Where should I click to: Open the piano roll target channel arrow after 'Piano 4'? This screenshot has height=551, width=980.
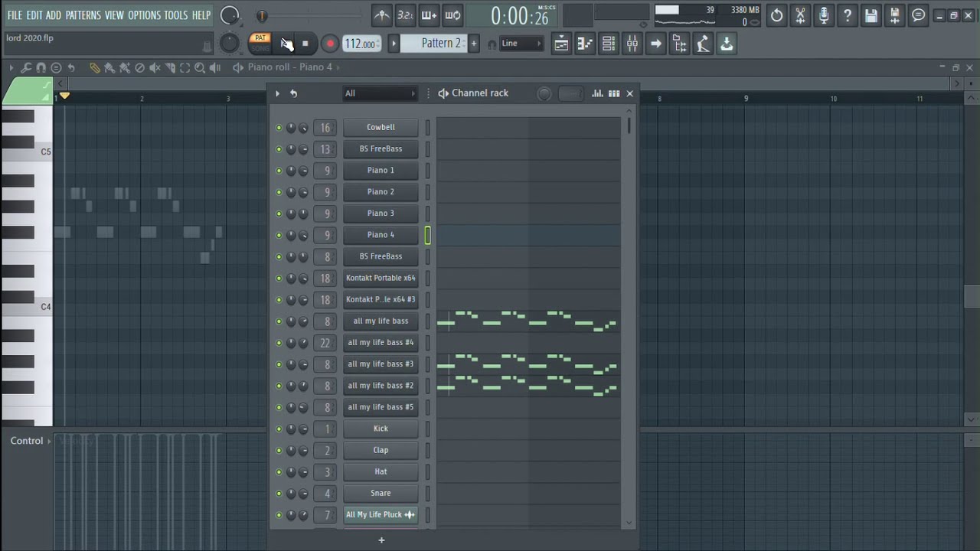click(338, 67)
